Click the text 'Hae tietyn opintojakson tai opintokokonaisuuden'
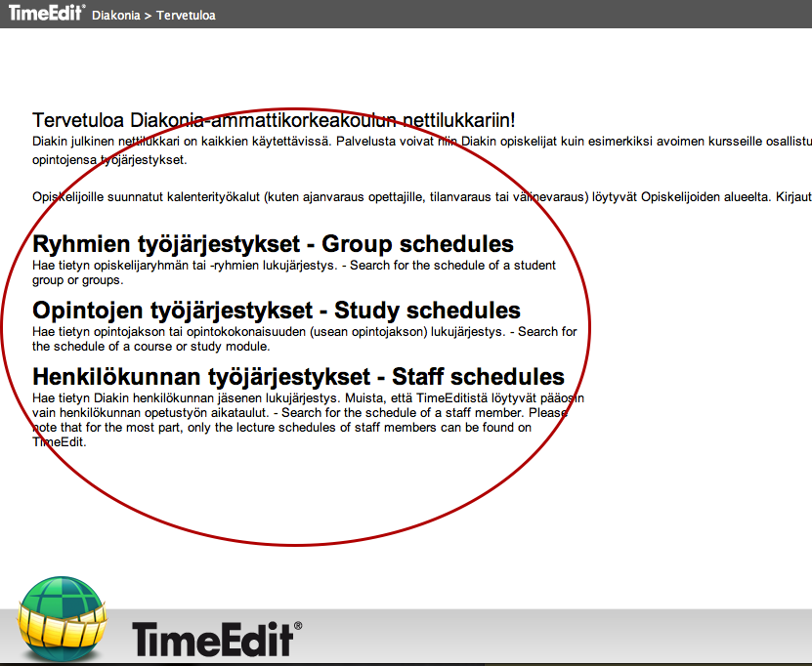This screenshot has height=666, width=812. [170, 332]
